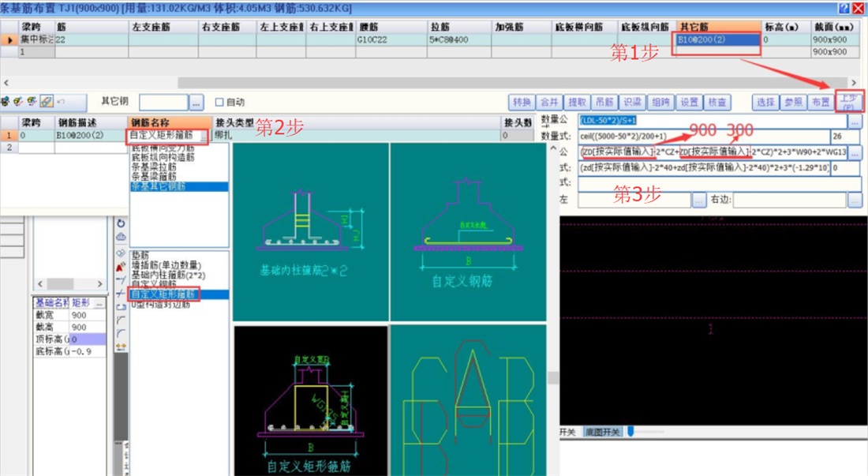This screenshot has height=476, width=868.
Task: Click the rotate/refresh icon in vertical toolbar
Action: pos(121,223)
